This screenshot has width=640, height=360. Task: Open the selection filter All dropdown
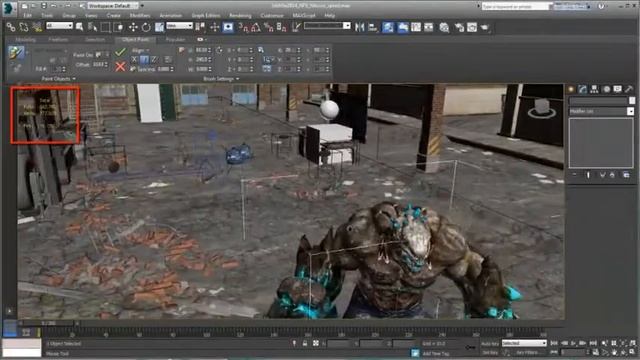59,26
